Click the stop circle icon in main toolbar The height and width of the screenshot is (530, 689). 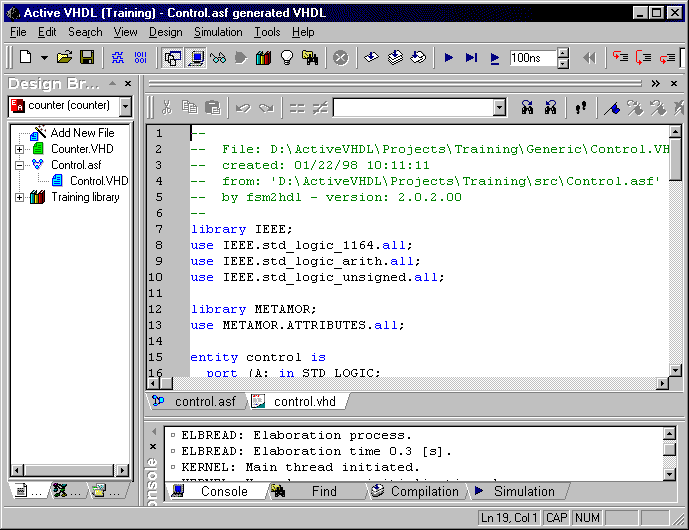[340, 58]
